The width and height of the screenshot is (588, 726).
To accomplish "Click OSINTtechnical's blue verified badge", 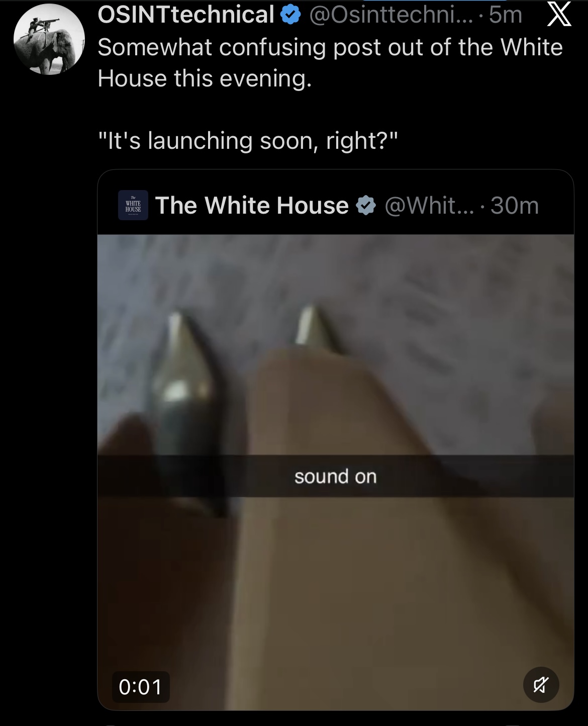I will (290, 15).
